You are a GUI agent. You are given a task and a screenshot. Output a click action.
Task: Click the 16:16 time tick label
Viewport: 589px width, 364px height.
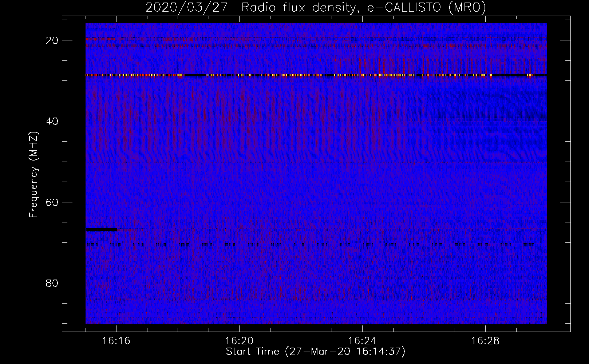coord(116,341)
